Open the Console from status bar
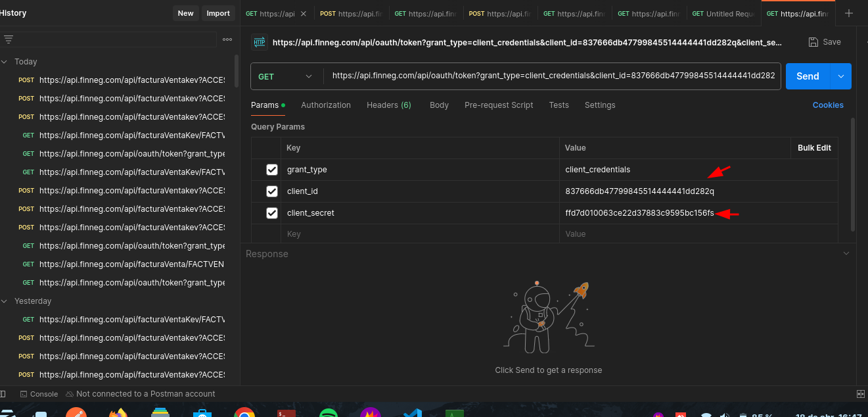 point(39,394)
